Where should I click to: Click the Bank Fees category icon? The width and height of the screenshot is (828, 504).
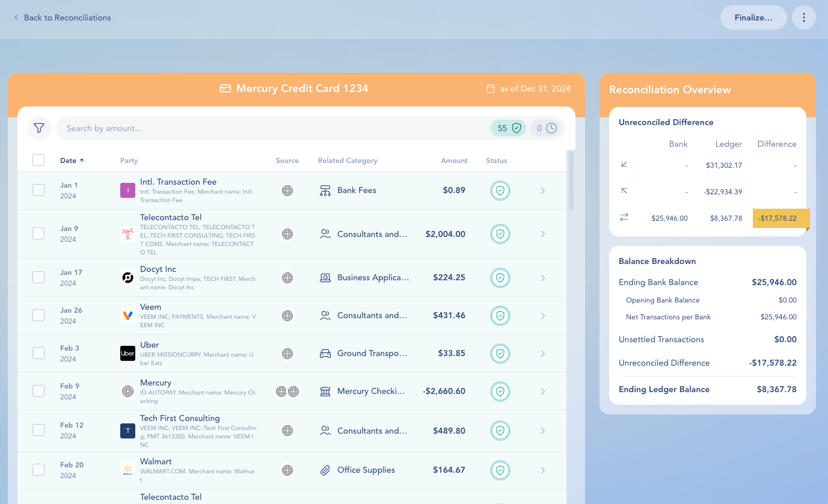coord(325,191)
